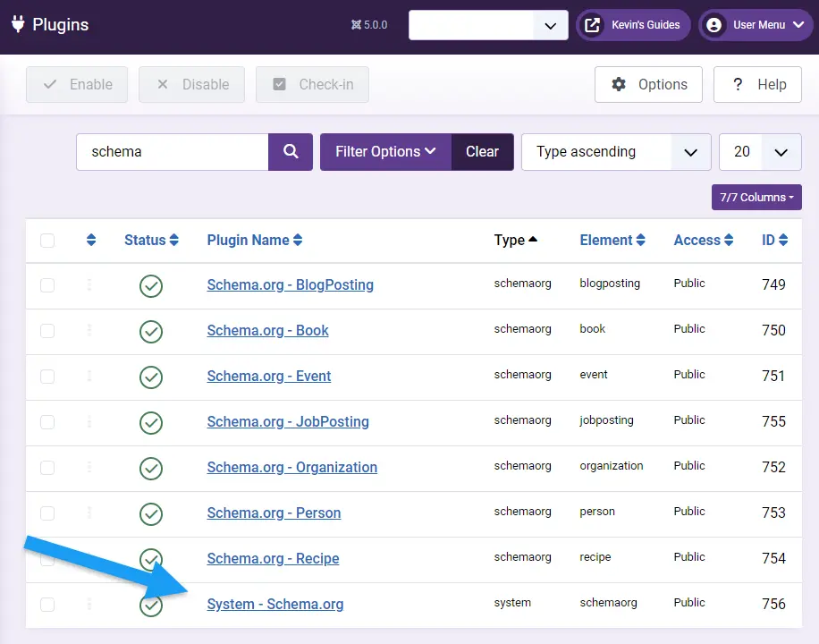Image resolution: width=819 pixels, height=644 pixels.
Task: Click the plug icon beside Plugins title
Action: (18, 24)
